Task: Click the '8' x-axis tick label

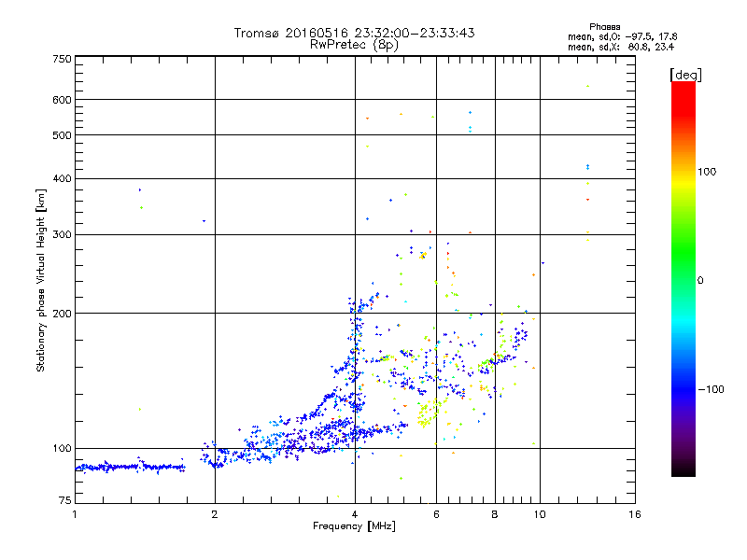Action: point(495,514)
